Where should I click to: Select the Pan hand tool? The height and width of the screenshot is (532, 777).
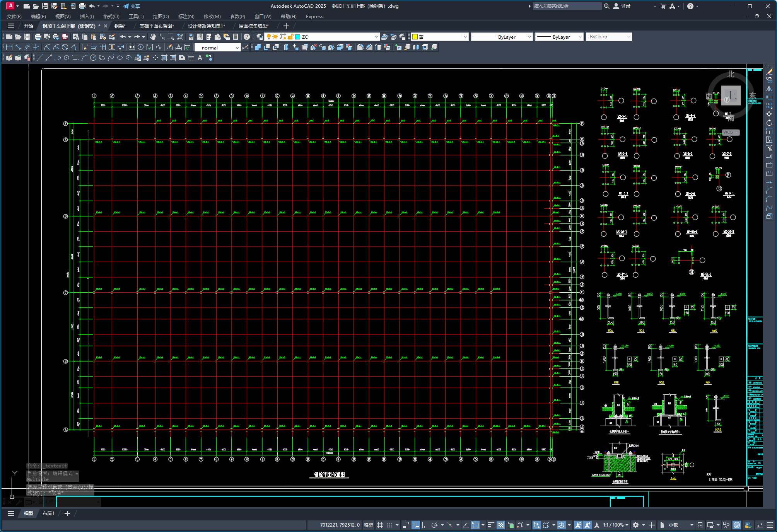[153, 37]
